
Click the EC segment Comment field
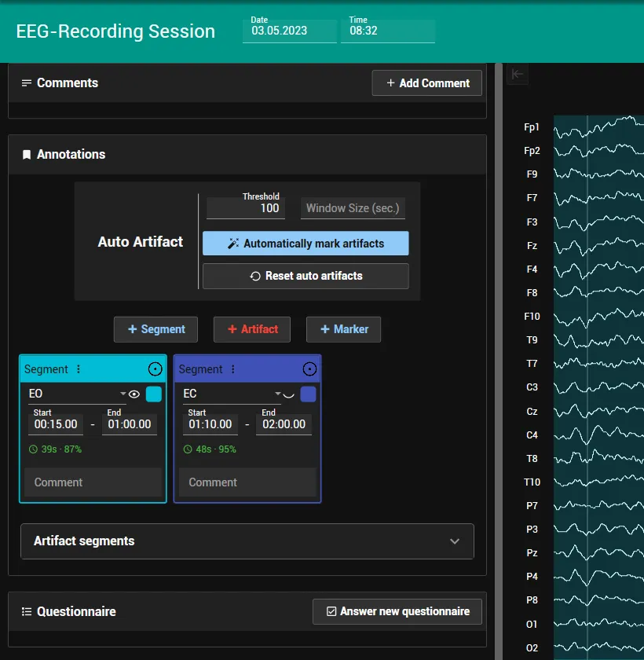click(247, 482)
